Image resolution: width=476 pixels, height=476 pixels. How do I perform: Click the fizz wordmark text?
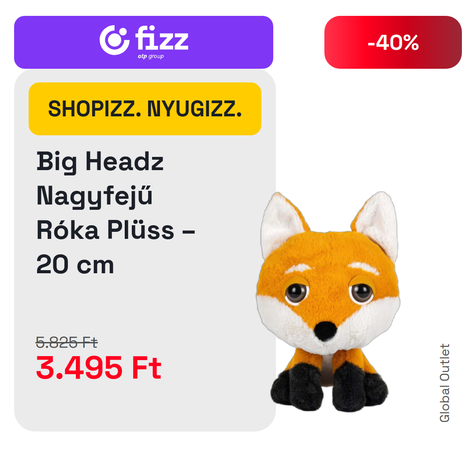pyautogui.click(x=162, y=38)
